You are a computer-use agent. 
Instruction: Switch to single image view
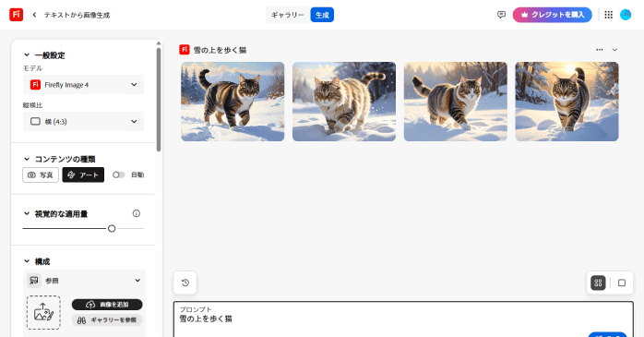pos(622,283)
